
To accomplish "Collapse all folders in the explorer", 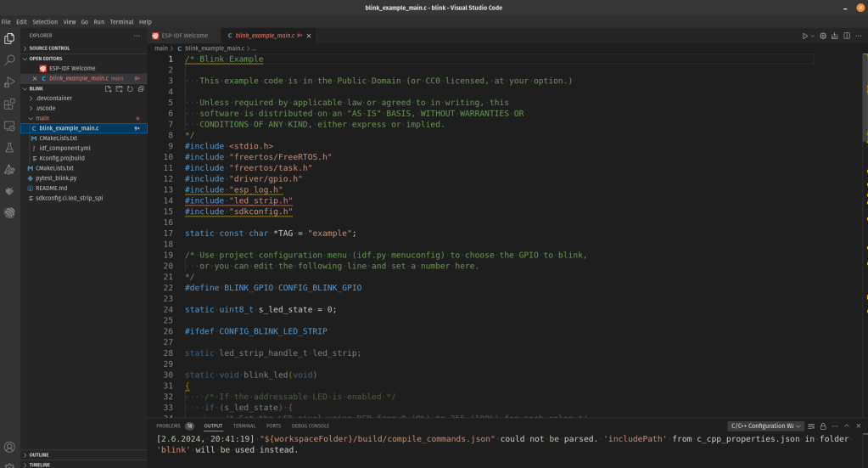I will point(143,88).
